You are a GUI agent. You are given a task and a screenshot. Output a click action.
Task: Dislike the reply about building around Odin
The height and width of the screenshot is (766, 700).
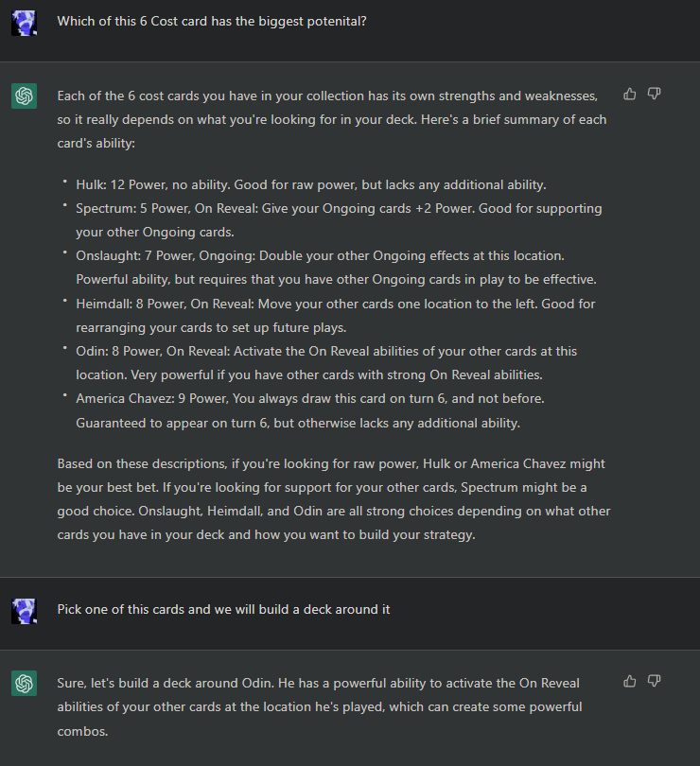(x=654, y=681)
